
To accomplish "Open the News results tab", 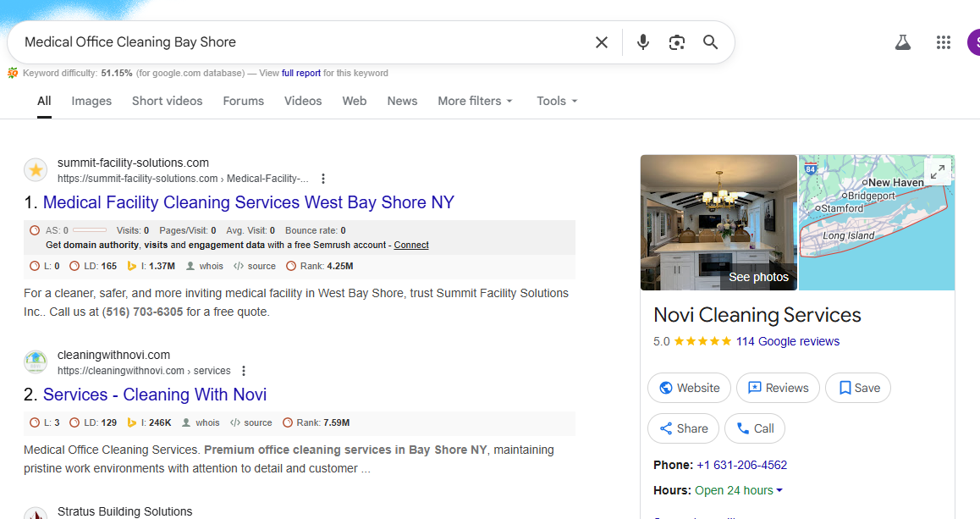I will point(402,101).
